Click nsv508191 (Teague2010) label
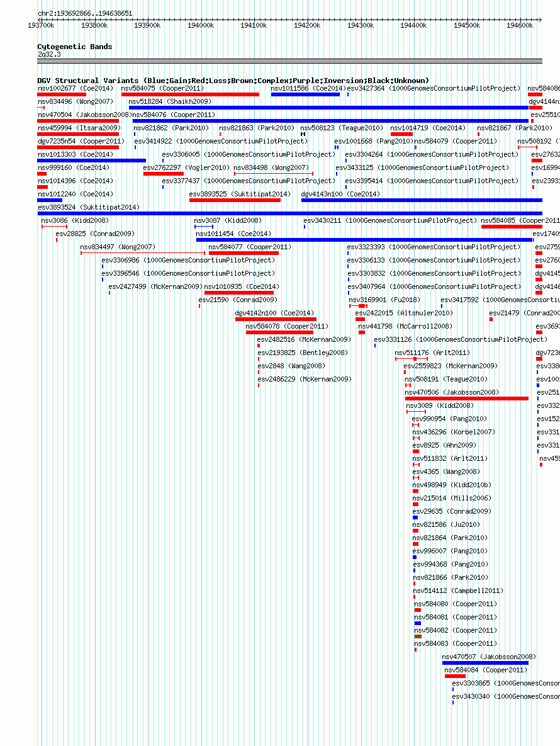Image resolution: width=560 pixels, height=746 pixels. (446, 379)
